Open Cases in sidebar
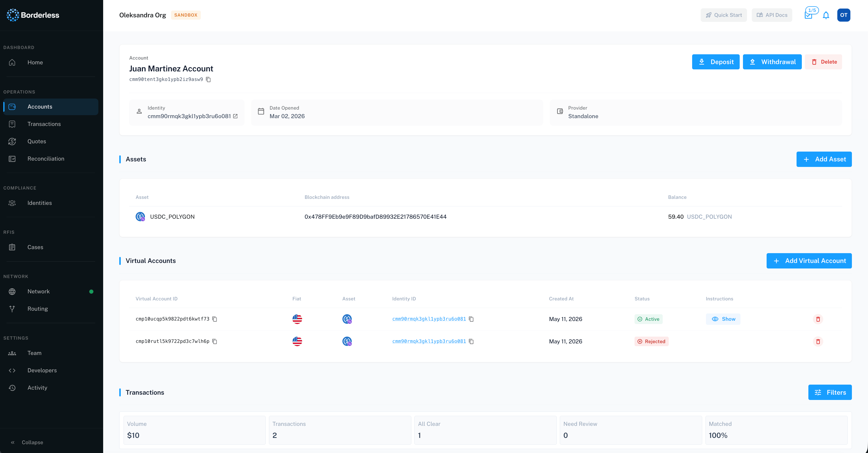 click(51, 247)
